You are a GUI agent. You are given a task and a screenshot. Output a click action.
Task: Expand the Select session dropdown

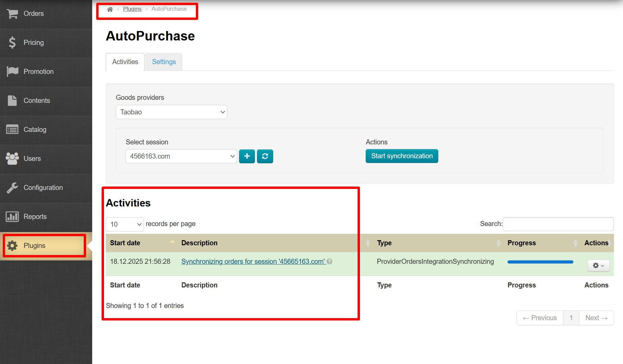[x=181, y=156]
